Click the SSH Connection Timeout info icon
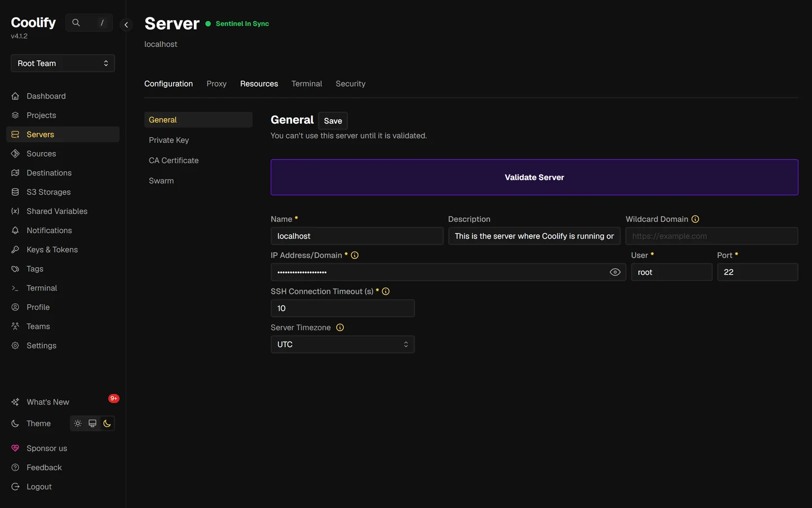Viewport: 812px width, 508px height. tap(386, 291)
